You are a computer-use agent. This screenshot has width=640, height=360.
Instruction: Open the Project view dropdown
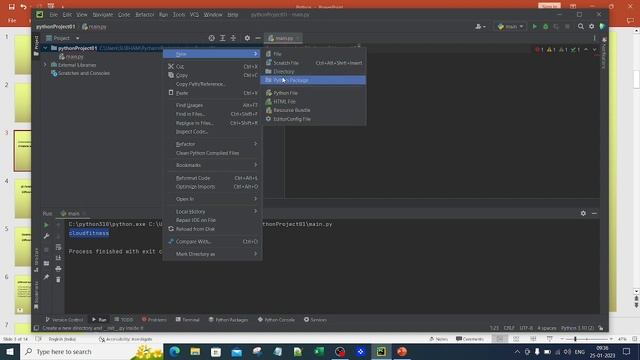coord(63,38)
